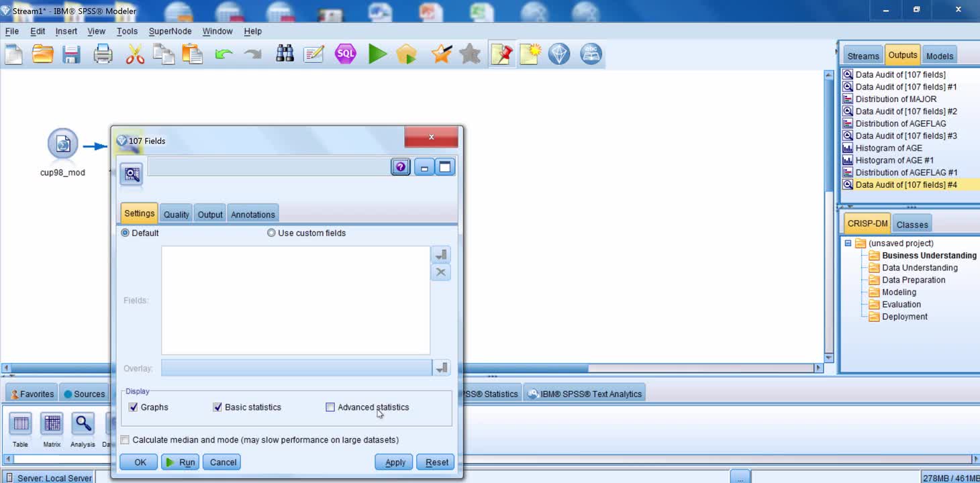This screenshot has width=980, height=483.
Task: Open a stream using the folder icon
Action: [43, 54]
